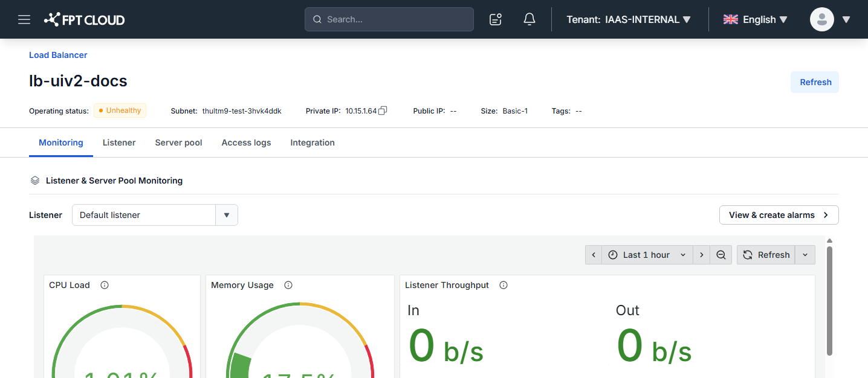The image size is (868, 378).
Task: Show CPU Load info tooltip icon
Action: pos(105,285)
